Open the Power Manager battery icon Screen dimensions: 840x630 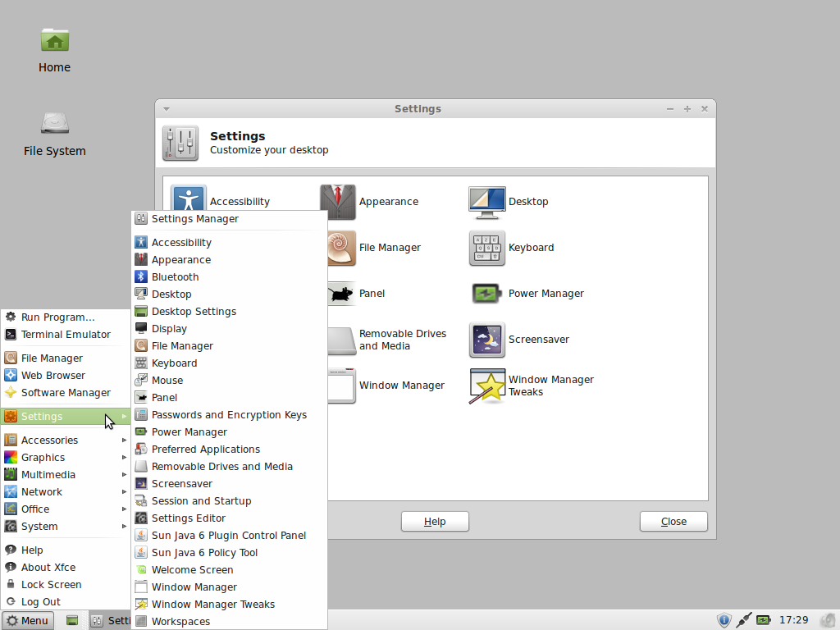pyautogui.click(x=487, y=294)
